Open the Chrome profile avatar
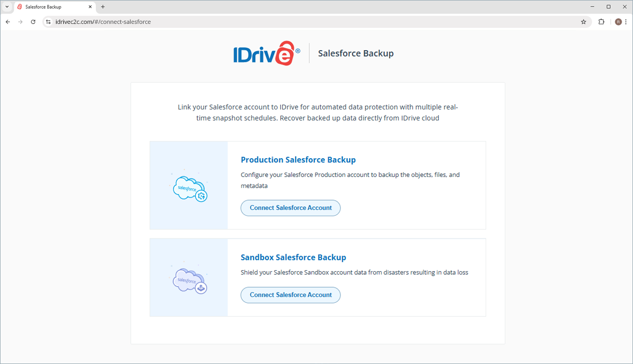 click(618, 22)
